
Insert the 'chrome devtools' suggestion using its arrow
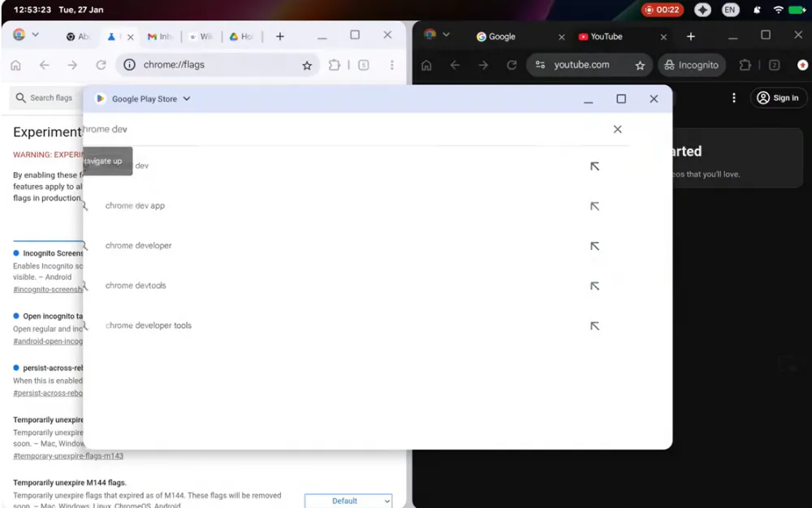[x=594, y=286]
